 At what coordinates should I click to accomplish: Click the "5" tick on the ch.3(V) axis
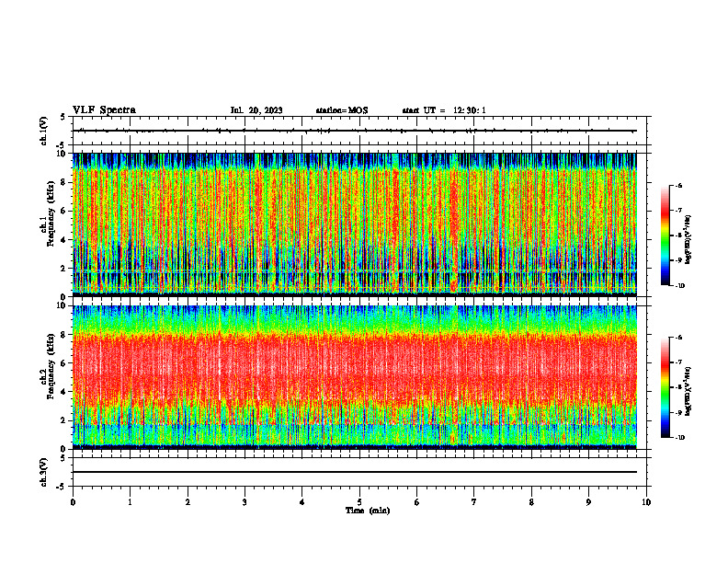63,458
